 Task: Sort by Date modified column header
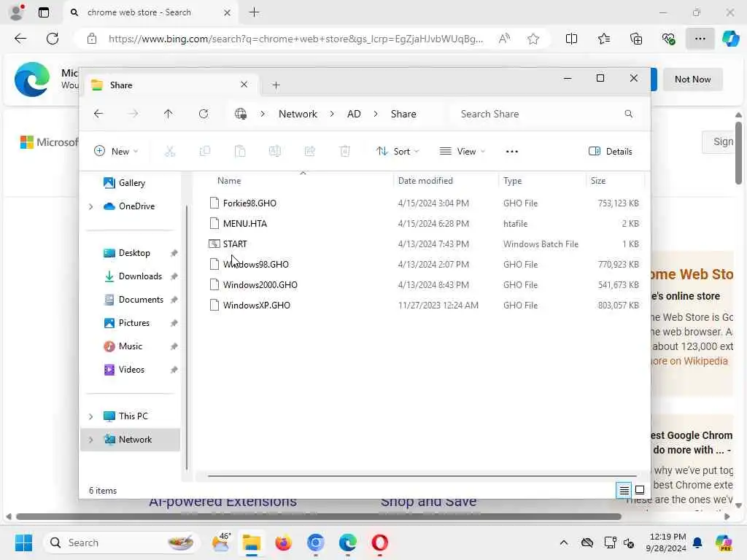coord(425,181)
